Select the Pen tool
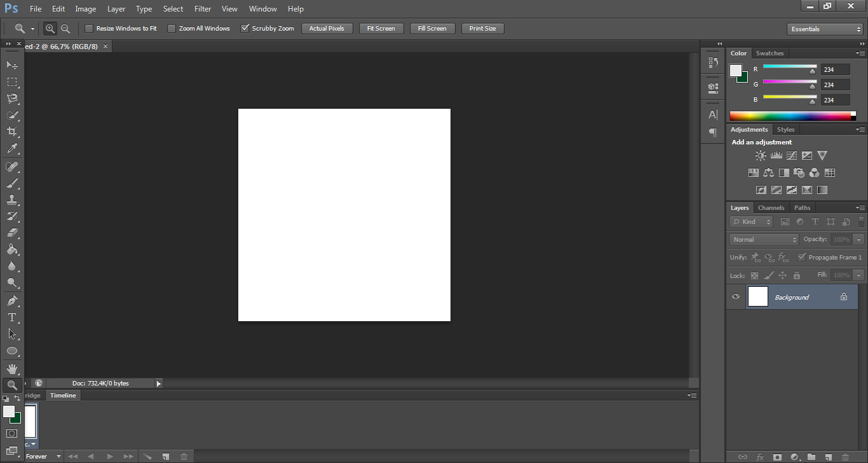This screenshot has width=868, height=463. click(x=12, y=300)
